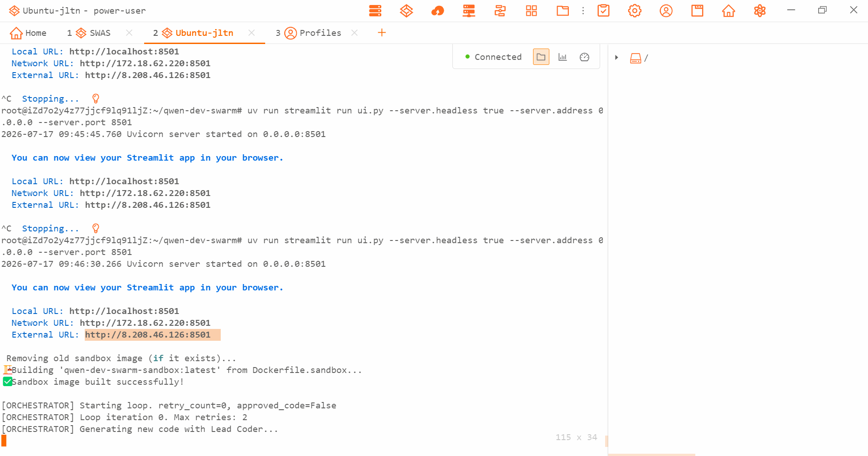The width and height of the screenshot is (868, 456).
Task: Click the first Uvicorn server started line at 09:45:45
Action: coord(164,134)
